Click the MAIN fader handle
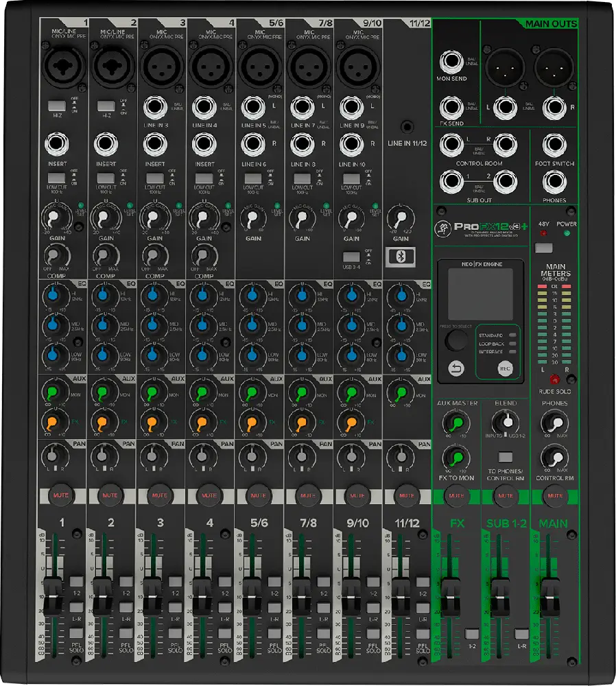The image size is (616, 686). coord(549,589)
